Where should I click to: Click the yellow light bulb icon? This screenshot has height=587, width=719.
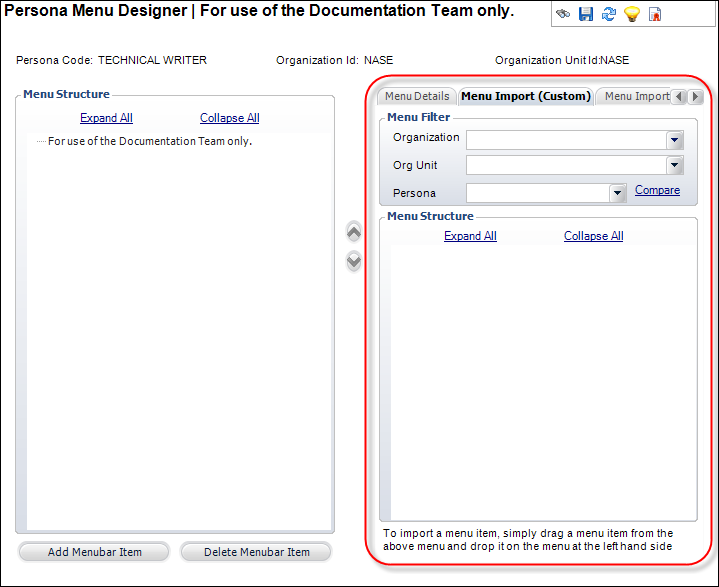[x=632, y=14]
